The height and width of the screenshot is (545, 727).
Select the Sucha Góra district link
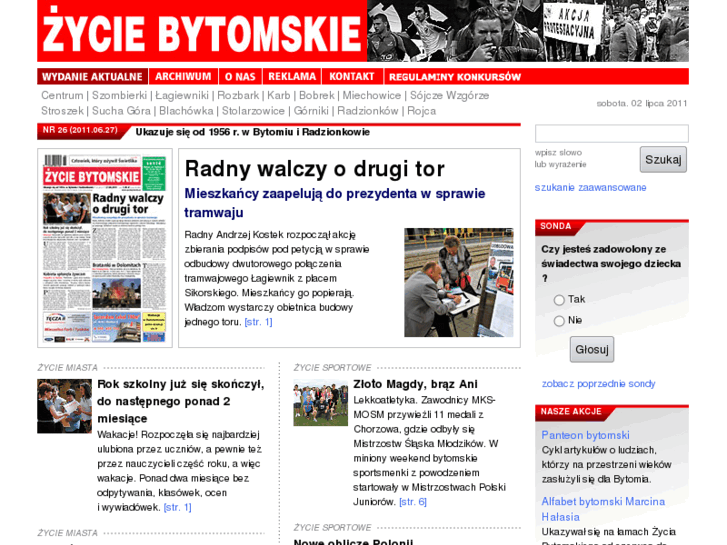pos(121,111)
